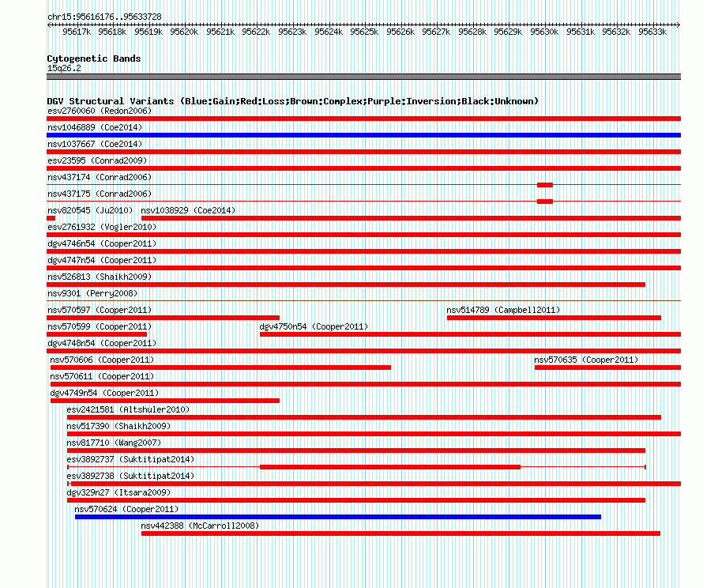Open esv3892738 (Suktitipat2014) label
Viewport: 703px width, 588px height.
click(x=130, y=476)
